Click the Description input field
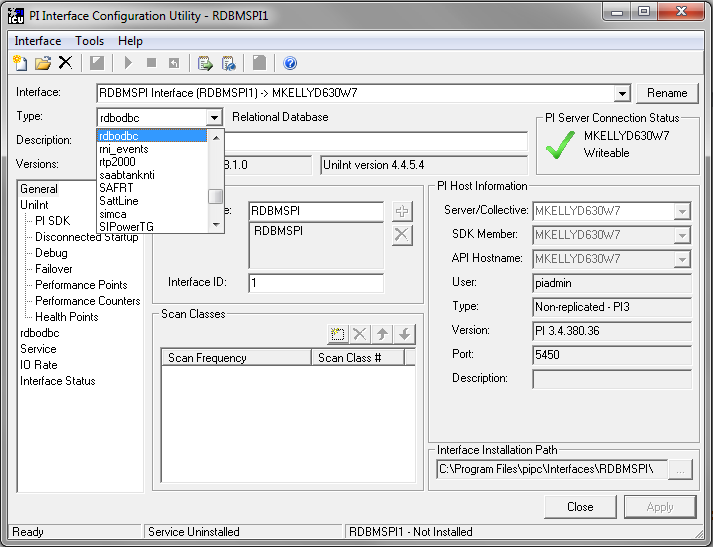Viewport: 713px width, 547px height. 376,141
